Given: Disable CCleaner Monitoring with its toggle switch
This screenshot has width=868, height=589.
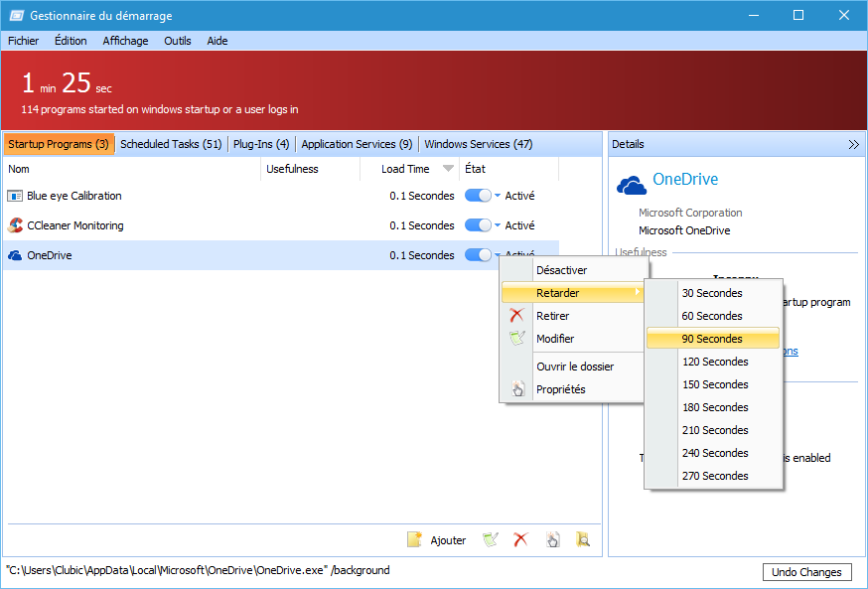Looking at the screenshot, I should pos(478,225).
